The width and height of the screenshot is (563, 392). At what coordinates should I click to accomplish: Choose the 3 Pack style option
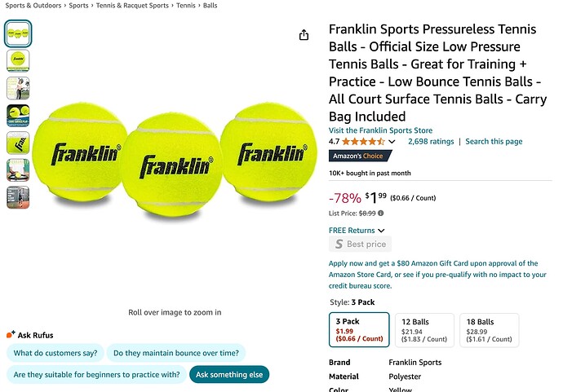(x=359, y=330)
